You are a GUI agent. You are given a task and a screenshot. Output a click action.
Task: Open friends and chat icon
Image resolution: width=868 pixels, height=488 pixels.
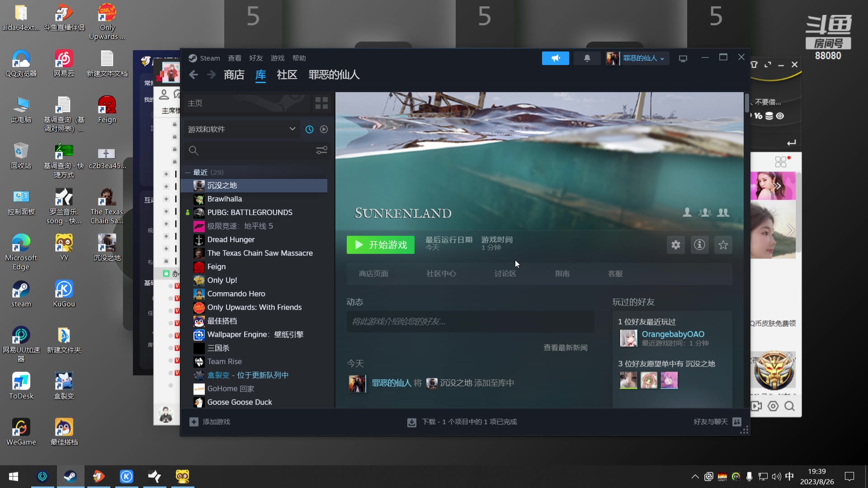(x=737, y=422)
